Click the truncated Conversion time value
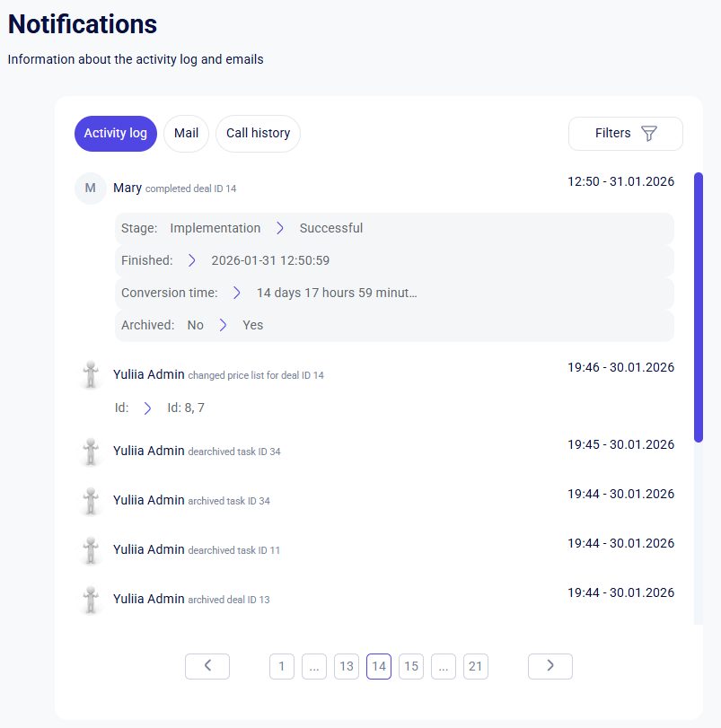 pos(337,293)
